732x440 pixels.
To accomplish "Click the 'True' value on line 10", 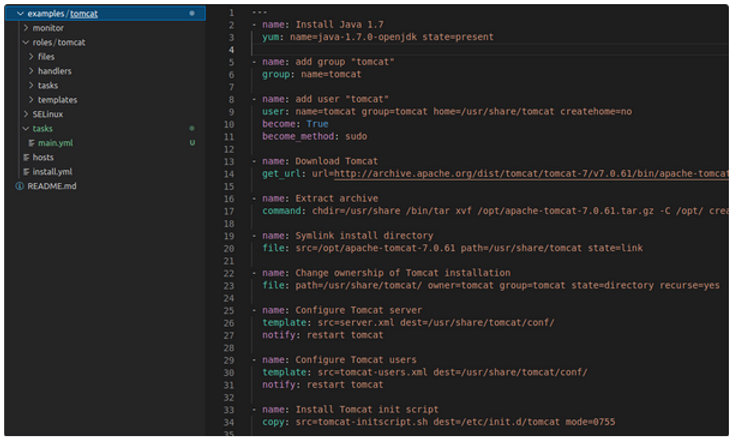I will (317, 124).
